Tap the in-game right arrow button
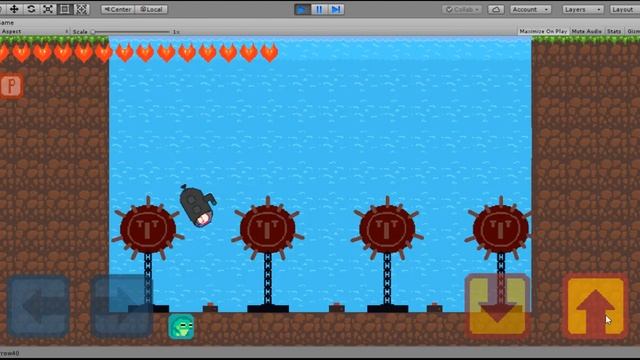Viewport: 640px width, 360px height. pos(122,307)
